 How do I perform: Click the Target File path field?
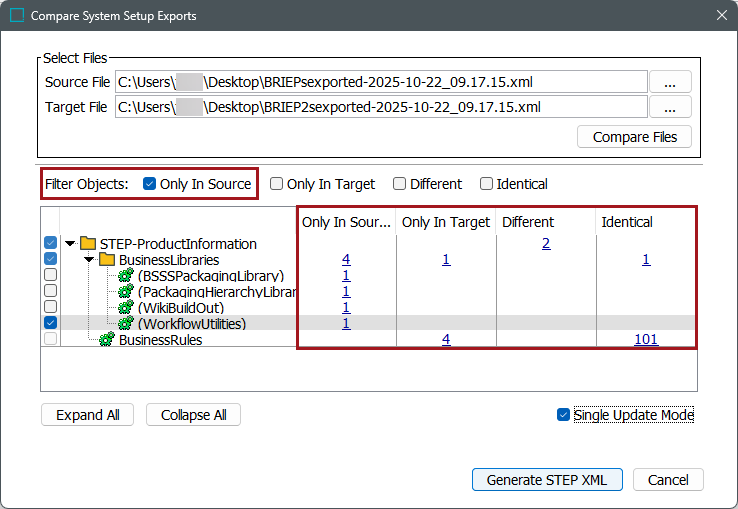tap(380, 107)
